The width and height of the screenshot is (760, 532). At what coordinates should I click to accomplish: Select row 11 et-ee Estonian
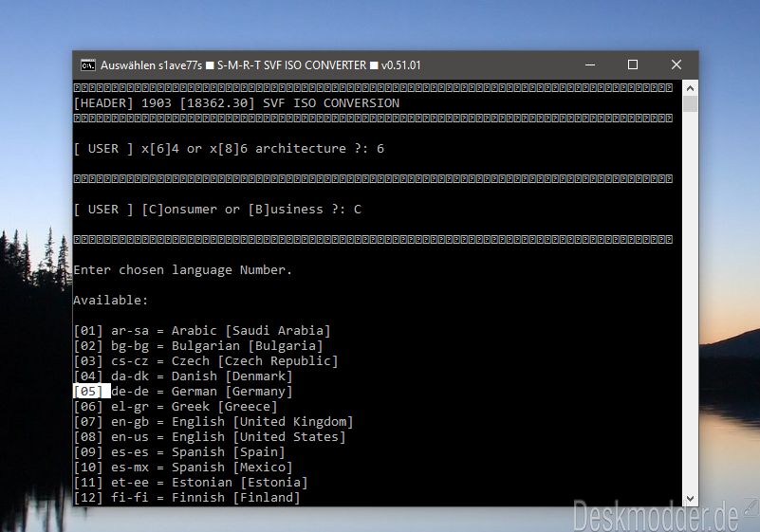[x=191, y=482]
